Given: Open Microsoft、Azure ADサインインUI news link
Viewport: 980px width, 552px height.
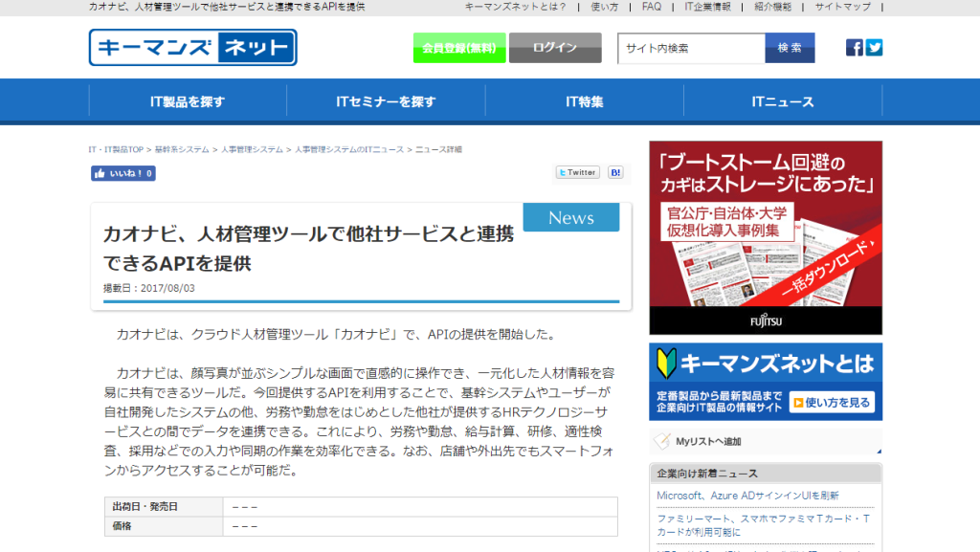Looking at the screenshot, I should click(747, 496).
